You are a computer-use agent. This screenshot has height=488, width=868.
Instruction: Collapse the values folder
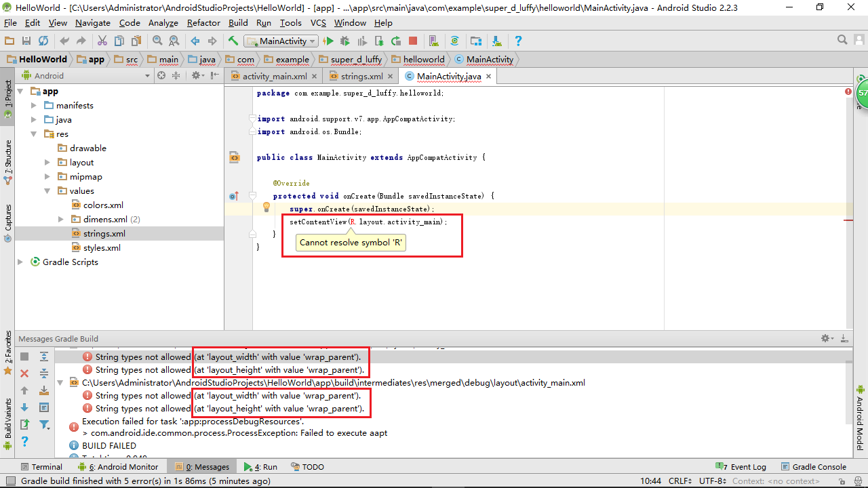point(47,190)
